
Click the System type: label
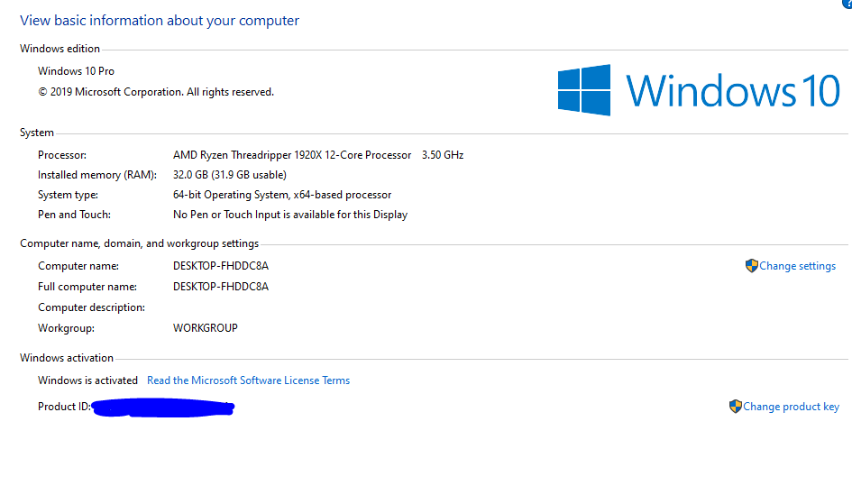click(68, 195)
